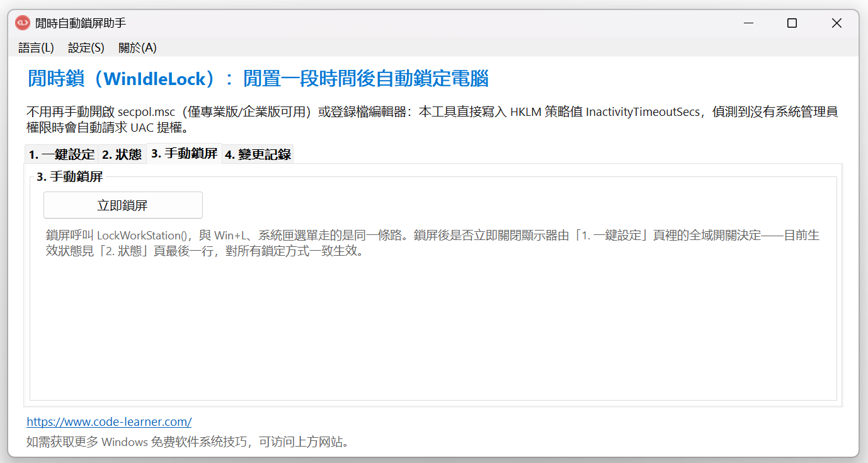Click the footer text about Windows 免费软件
868x463 pixels.
point(188,442)
